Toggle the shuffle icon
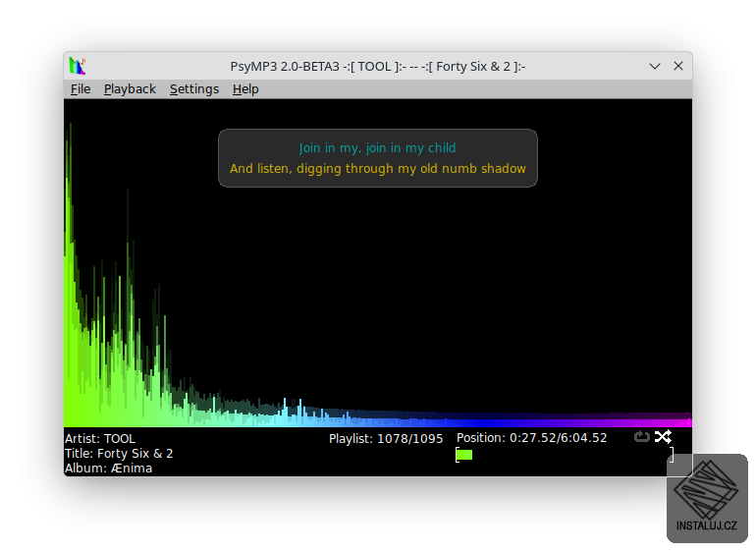Screen dimensions: 756x552 point(663,437)
